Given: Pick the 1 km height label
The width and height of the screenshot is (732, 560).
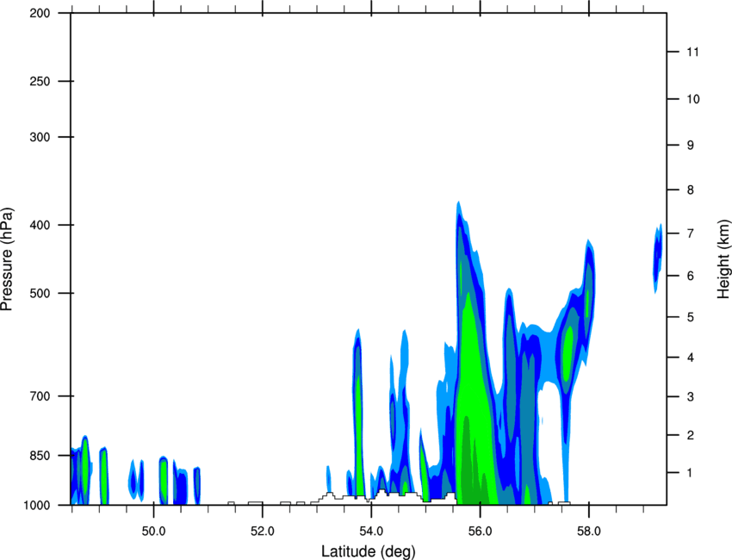Looking at the screenshot, I should coord(691,473).
